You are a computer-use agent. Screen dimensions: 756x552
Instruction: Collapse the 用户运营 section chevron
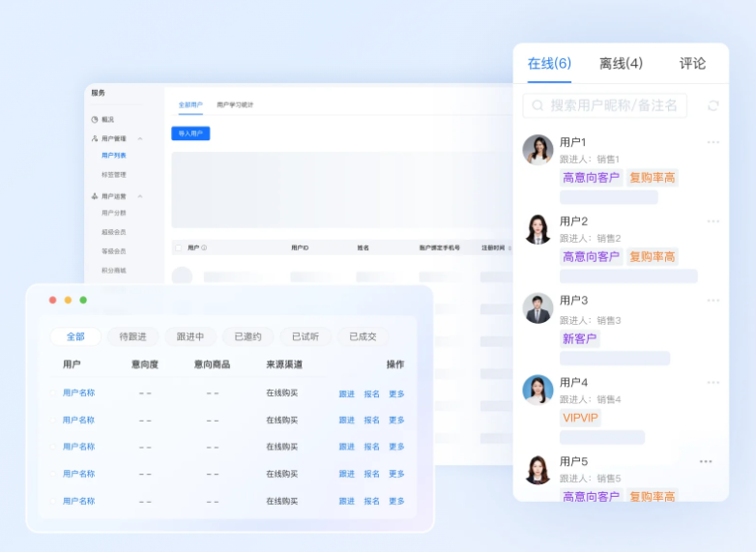click(x=140, y=196)
